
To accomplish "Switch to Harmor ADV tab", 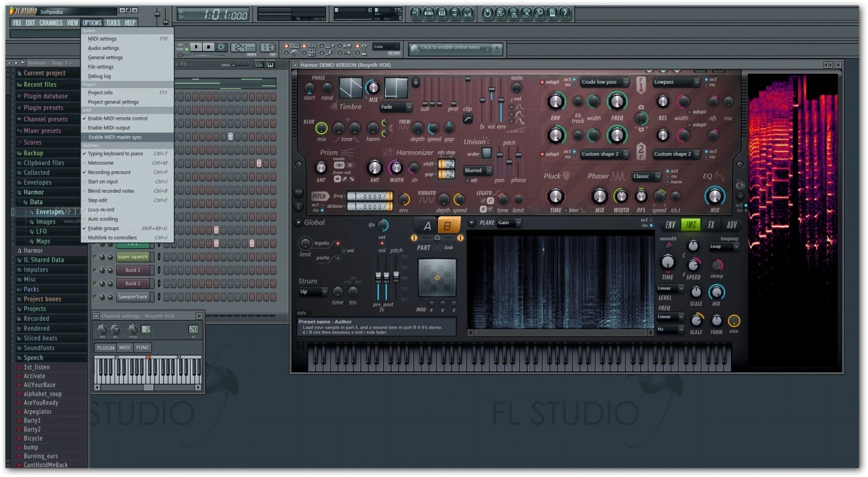I will click(x=731, y=225).
